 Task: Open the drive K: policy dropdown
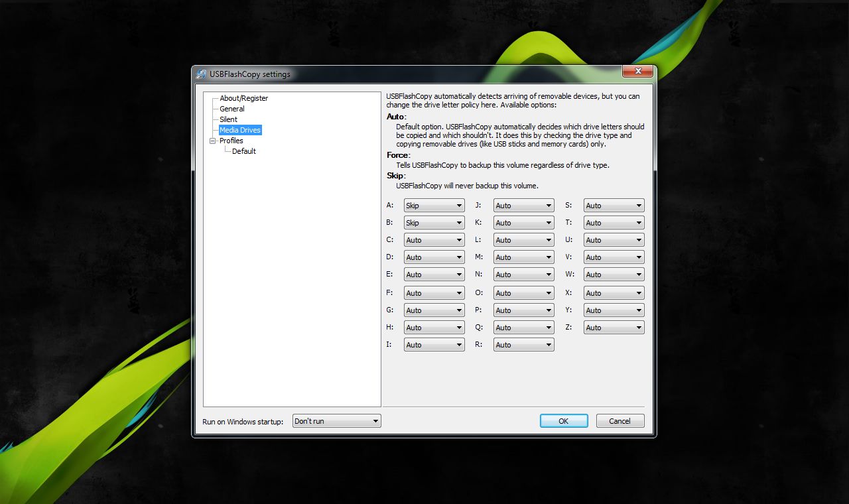[x=523, y=223]
